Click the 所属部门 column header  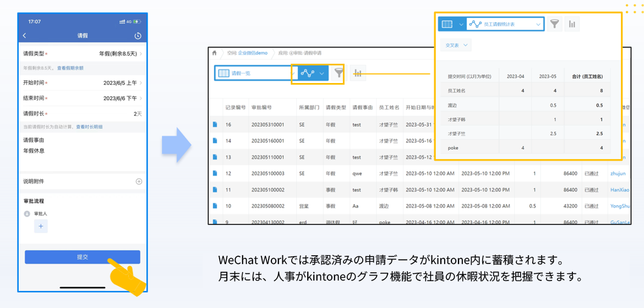[310, 108]
